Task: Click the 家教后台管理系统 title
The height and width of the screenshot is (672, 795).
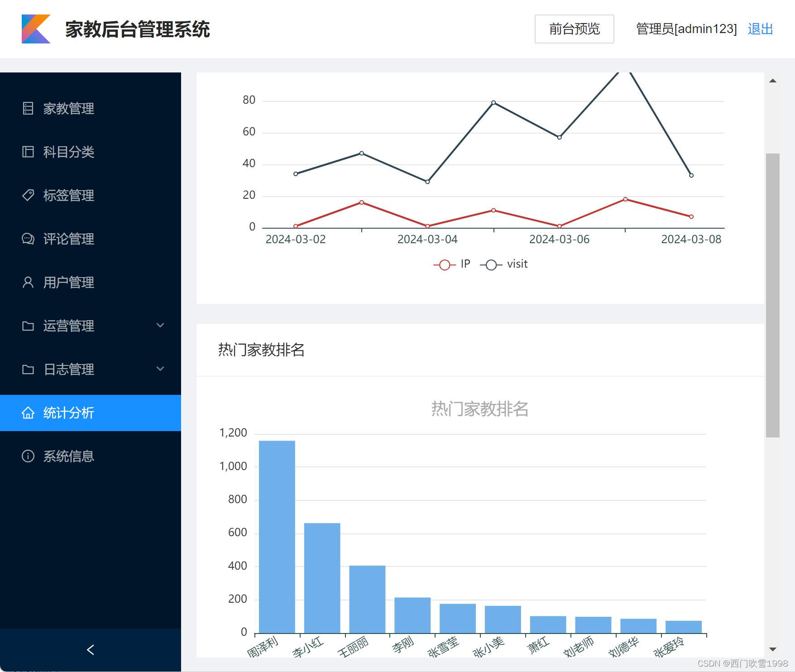Action: pos(138,29)
